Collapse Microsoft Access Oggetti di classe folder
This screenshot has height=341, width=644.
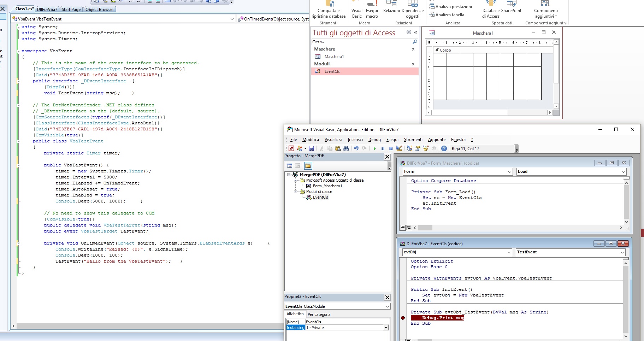pos(296,180)
